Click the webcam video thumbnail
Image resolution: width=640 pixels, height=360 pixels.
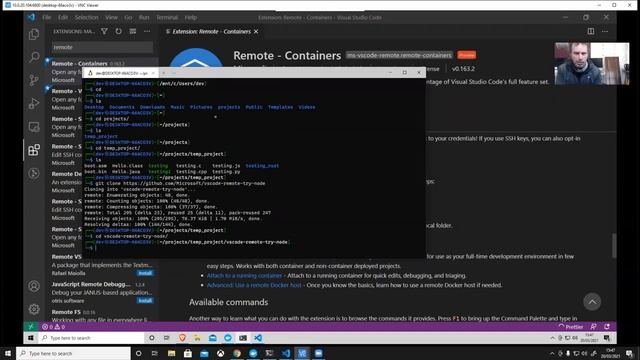[591, 64]
